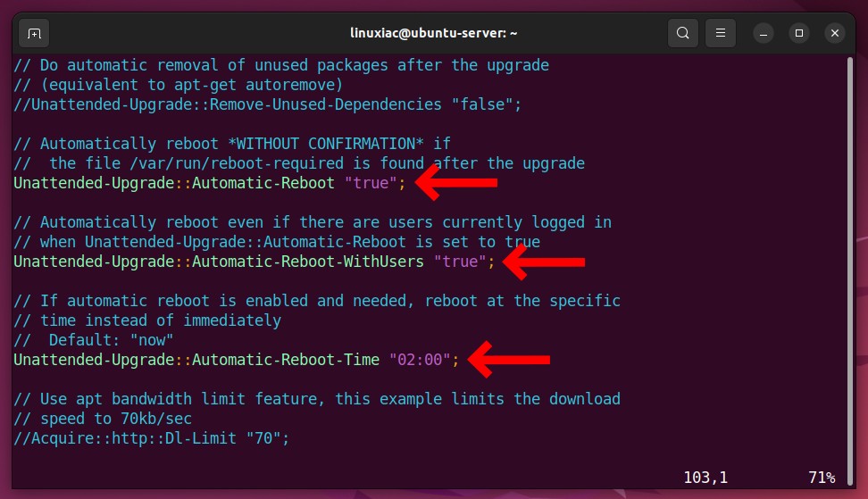Click the "when Unattended-Upgrade::Automatic-Reboot is set" comment
Viewport: 868px width, 499px height.
277,242
